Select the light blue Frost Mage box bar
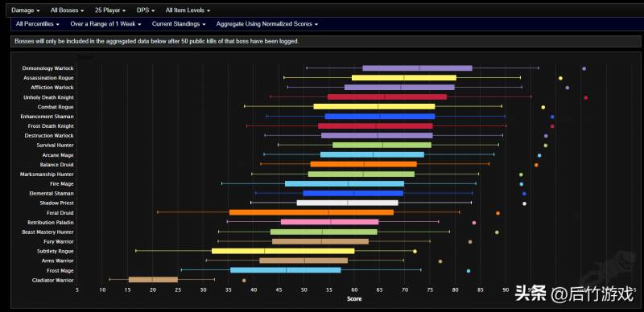 tap(286, 270)
